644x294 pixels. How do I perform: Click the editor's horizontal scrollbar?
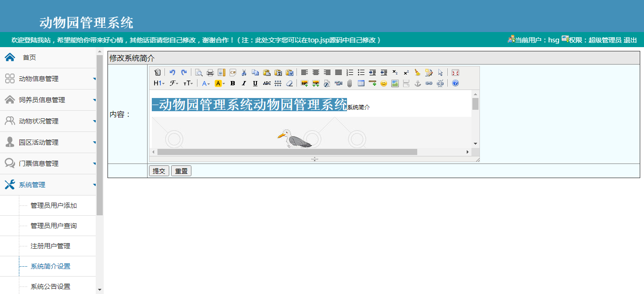pyautogui.click(x=287, y=152)
